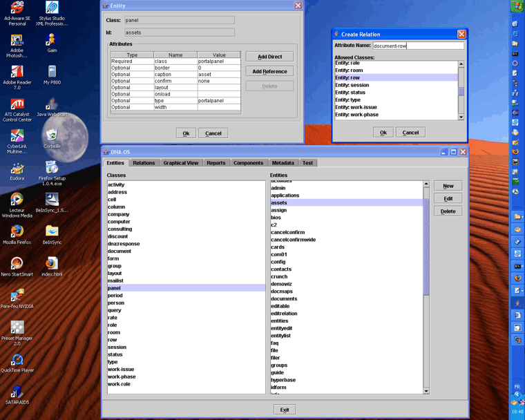Viewport: 525px width, 420px height.
Task: Click the New button beside Entities list
Action: [448, 186]
